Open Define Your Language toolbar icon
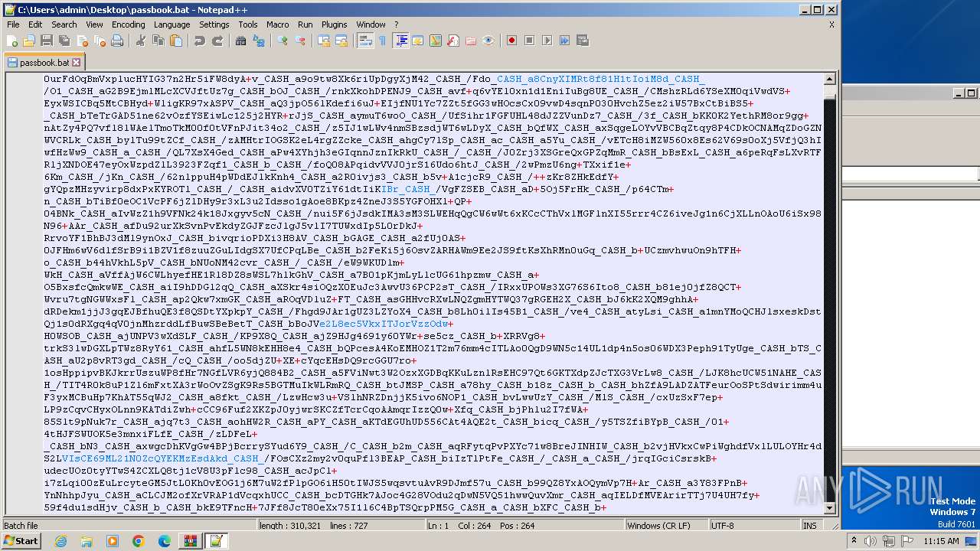The height and width of the screenshot is (551, 980). pyautogui.click(x=418, y=41)
